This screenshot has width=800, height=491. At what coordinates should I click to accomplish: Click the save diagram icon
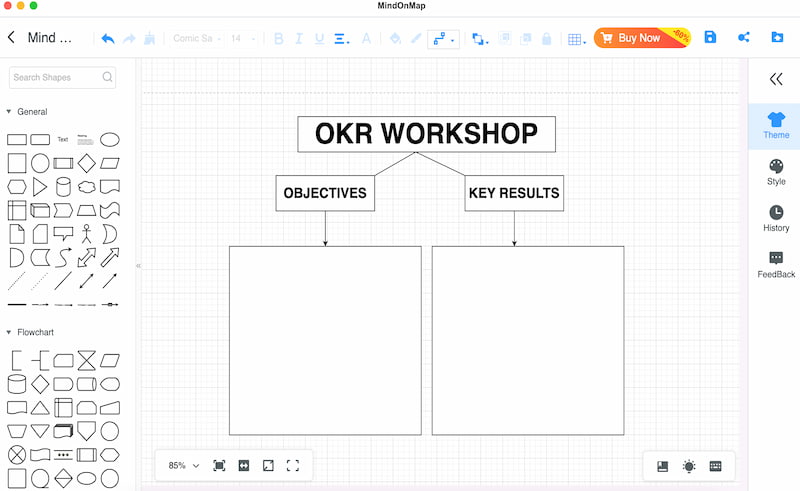(x=710, y=37)
